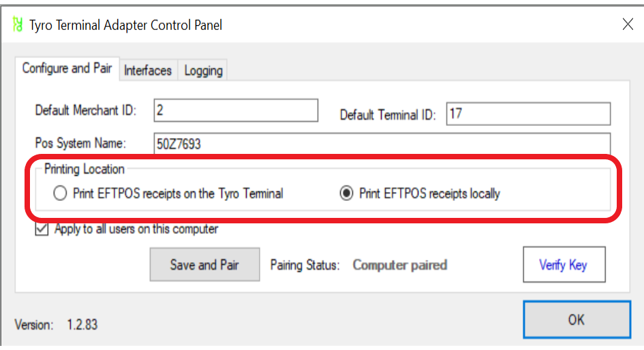Click the Tyro logo icon in title bar
This screenshot has width=644, height=350.
pos(17,25)
